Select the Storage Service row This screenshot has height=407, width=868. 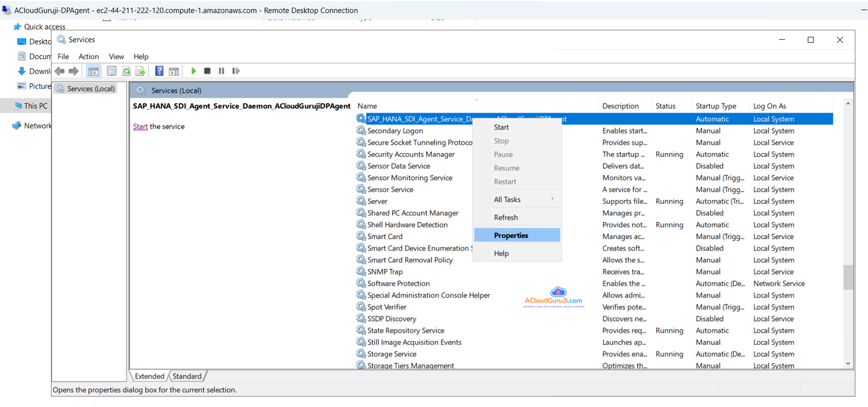(x=392, y=354)
